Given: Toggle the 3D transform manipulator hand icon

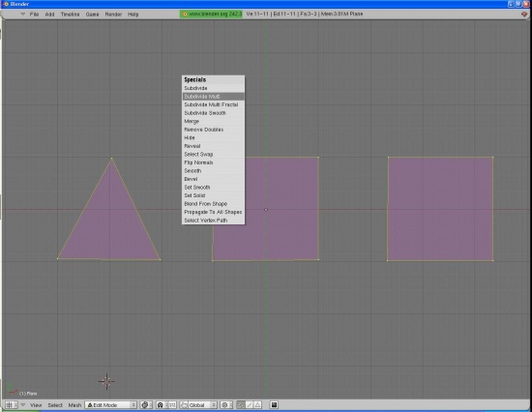Looking at the screenshot, I should [184, 405].
